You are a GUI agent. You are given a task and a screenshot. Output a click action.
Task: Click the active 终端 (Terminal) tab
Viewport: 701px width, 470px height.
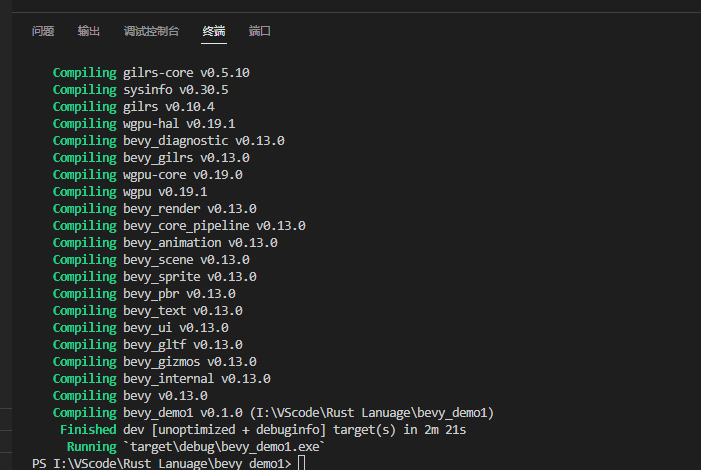click(214, 32)
